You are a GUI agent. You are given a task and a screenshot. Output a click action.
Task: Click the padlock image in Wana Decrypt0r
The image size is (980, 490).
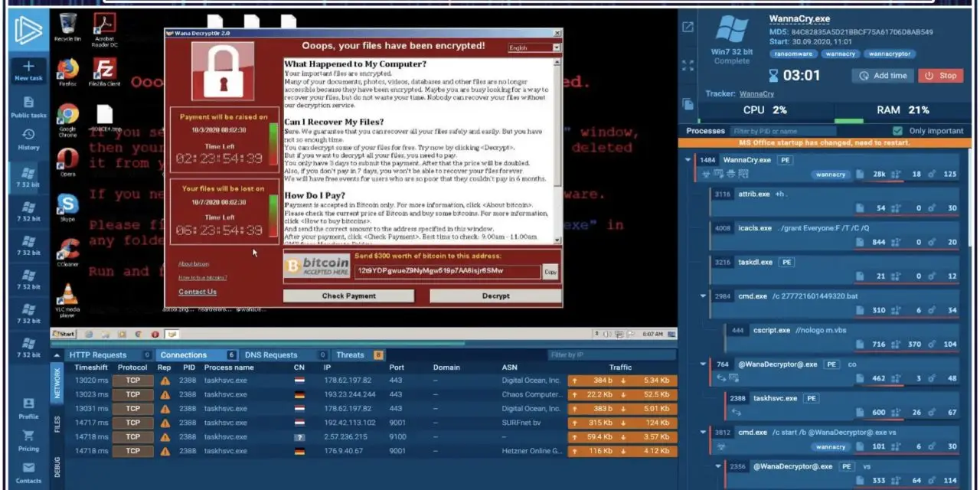point(222,71)
